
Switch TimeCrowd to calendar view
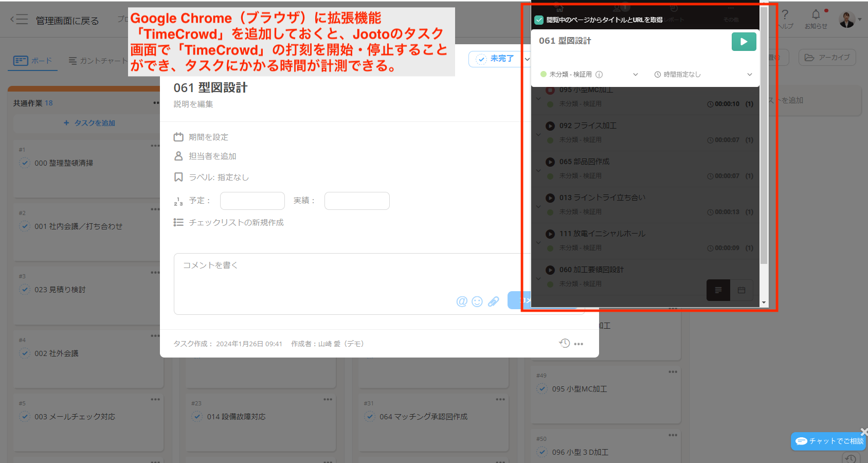742,290
